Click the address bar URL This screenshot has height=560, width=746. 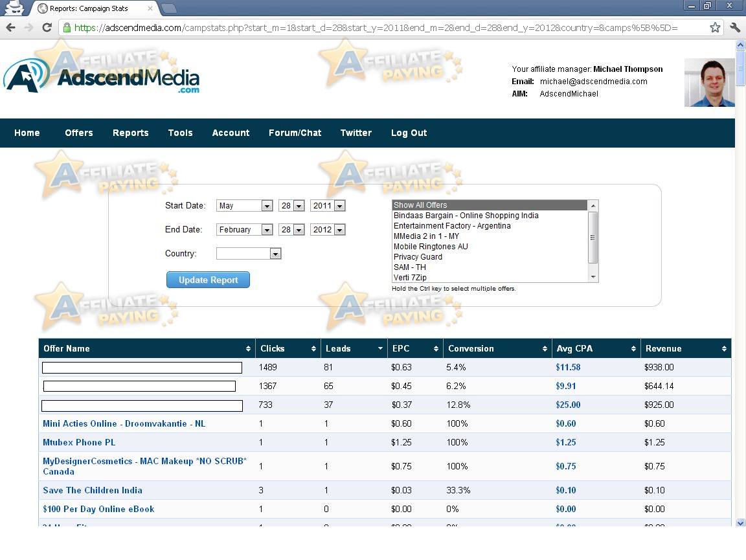pyautogui.click(x=376, y=28)
